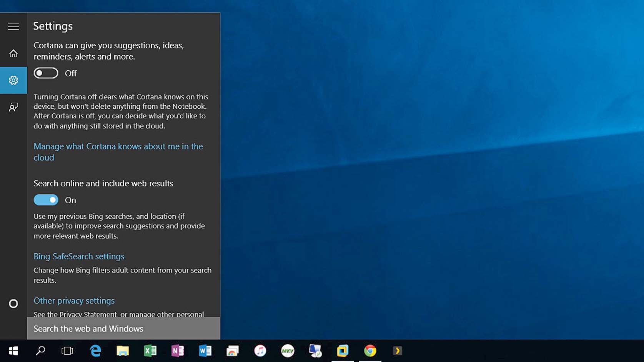Open the Feedback icon in sidebar

(x=13, y=107)
